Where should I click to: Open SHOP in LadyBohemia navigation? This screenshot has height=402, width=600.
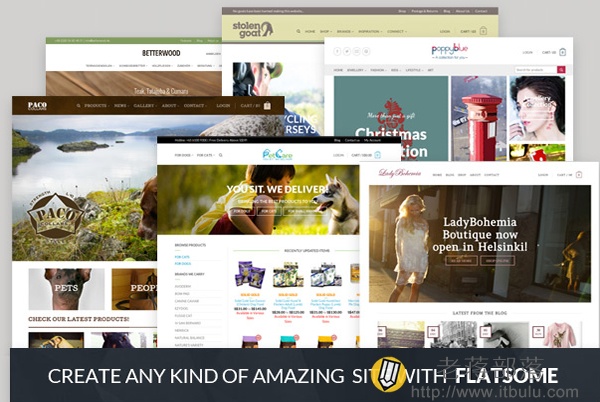[462, 175]
